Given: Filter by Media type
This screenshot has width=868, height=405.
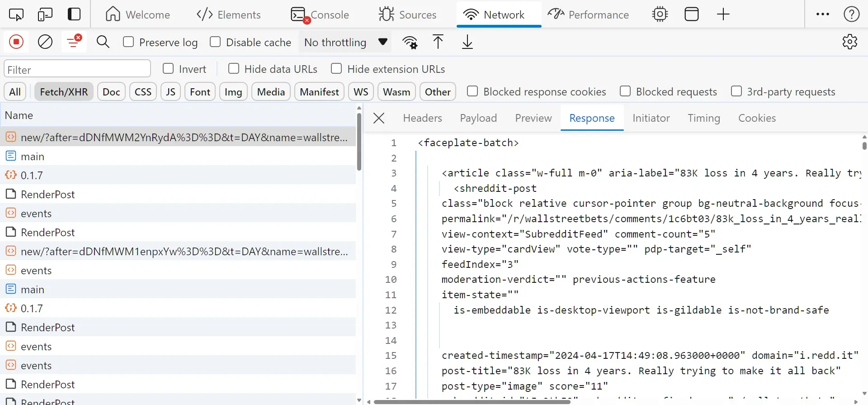Looking at the screenshot, I should coord(271,92).
